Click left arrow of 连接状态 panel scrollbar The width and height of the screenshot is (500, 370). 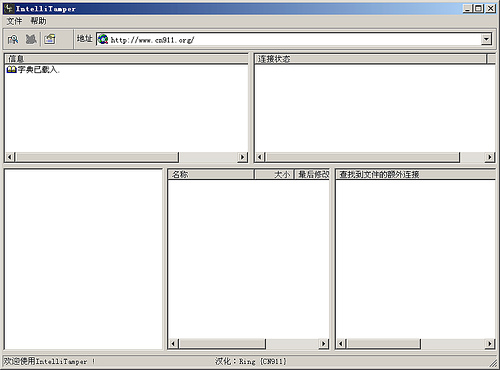click(260, 157)
